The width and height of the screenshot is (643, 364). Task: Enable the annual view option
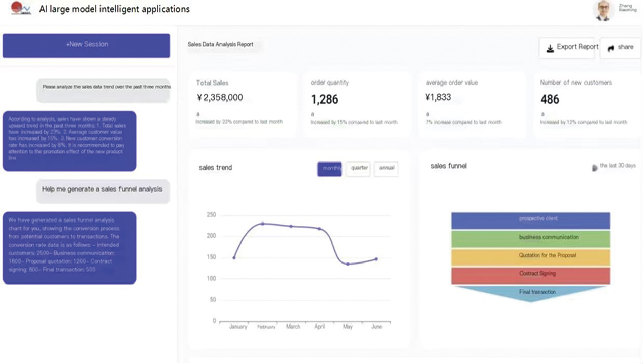pyautogui.click(x=386, y=169)
